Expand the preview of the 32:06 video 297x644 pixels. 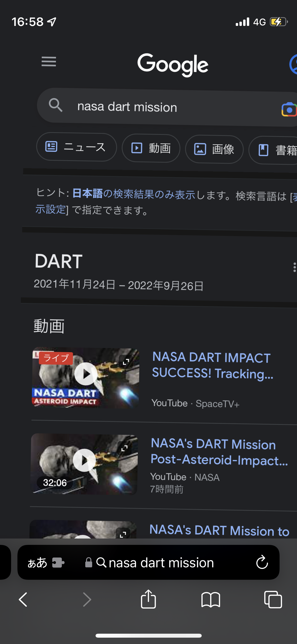click(x=124, y=448)
